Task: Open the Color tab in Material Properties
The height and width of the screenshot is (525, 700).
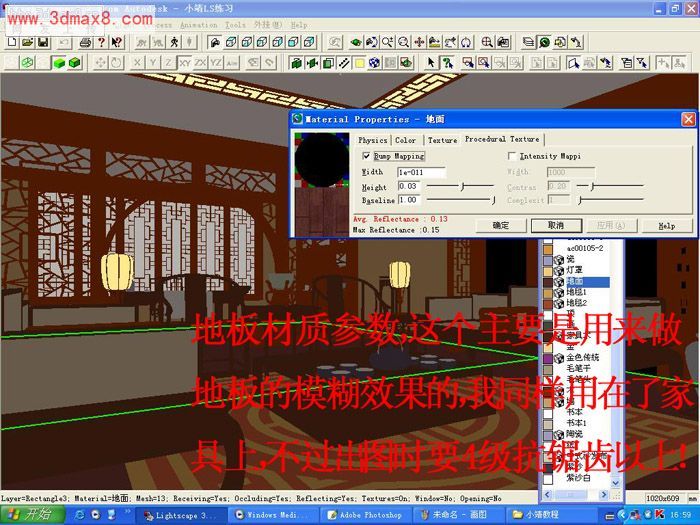Action: coord(405,141)
